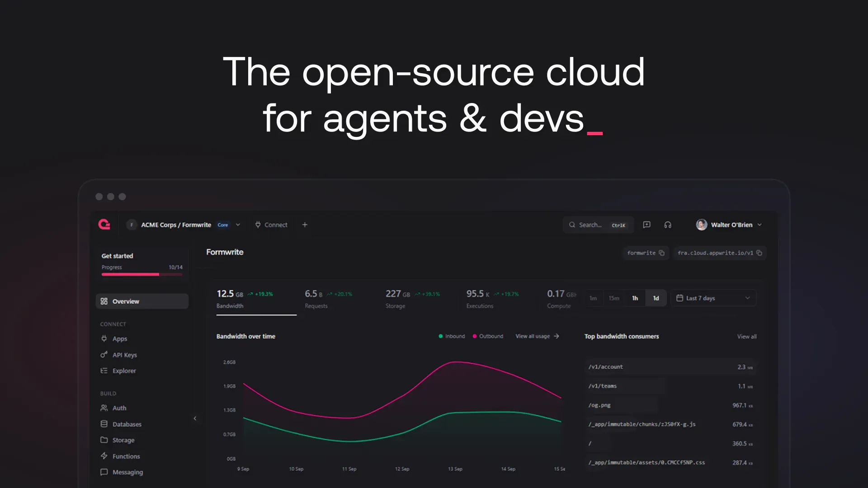Focus the Search field
Image resolution: width=868 pixels, height=488 pixels.
pyautogui.click(x=598, y=225)
